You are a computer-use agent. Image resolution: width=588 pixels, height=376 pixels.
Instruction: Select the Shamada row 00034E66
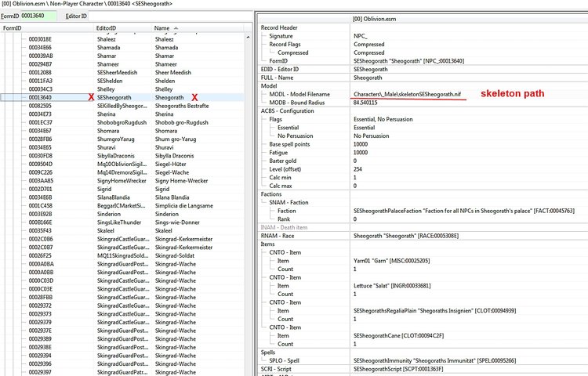[x=122, y=48]
